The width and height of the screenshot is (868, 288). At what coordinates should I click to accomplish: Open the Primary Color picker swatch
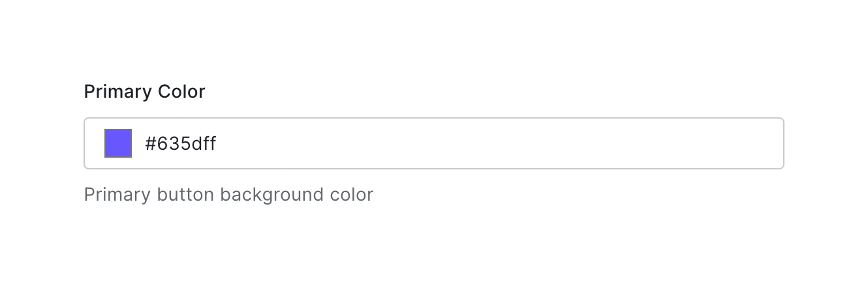(118, 143)
